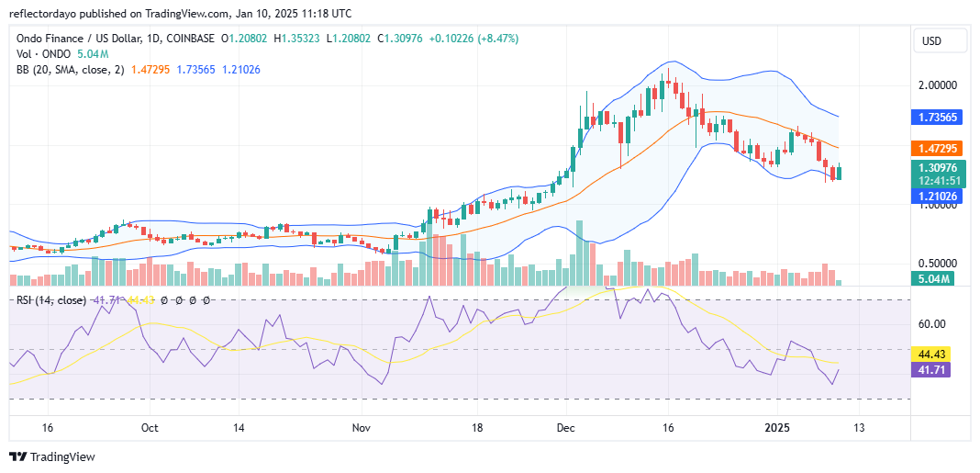The width and height of the screenshot is (980, 473).
Task: Click the 41.71 RSI value label
Action: click(931, 370)
